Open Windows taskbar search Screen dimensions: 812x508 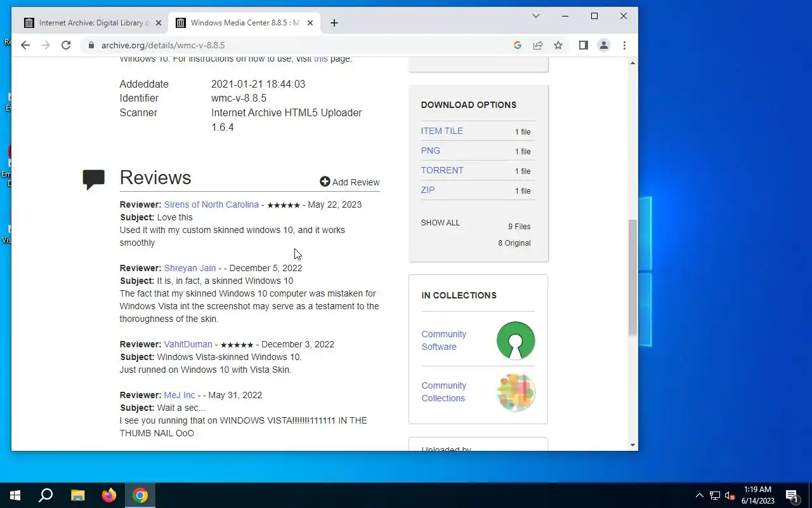pyautogui.click(x=46, y=495)
